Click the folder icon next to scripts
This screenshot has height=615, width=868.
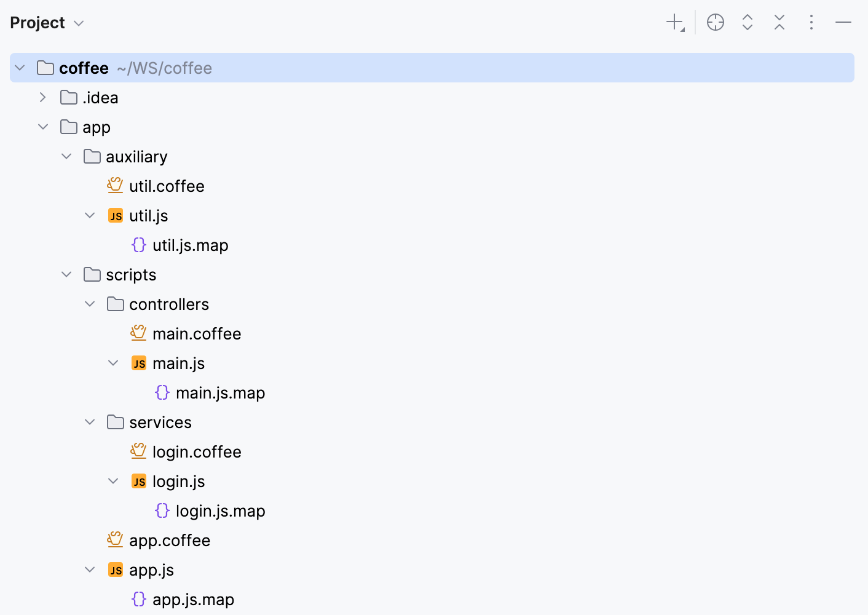[91, 274]
